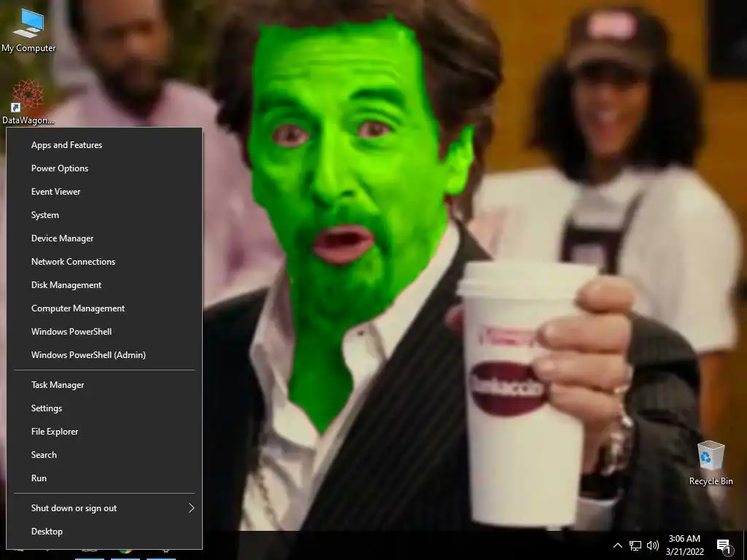Open Apps and Features
The image size is (747, 560).
click(104, 145)
